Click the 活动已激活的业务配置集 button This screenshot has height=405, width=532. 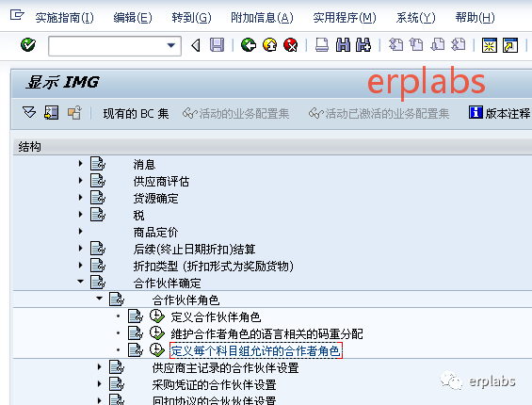[x=379, y=113]
